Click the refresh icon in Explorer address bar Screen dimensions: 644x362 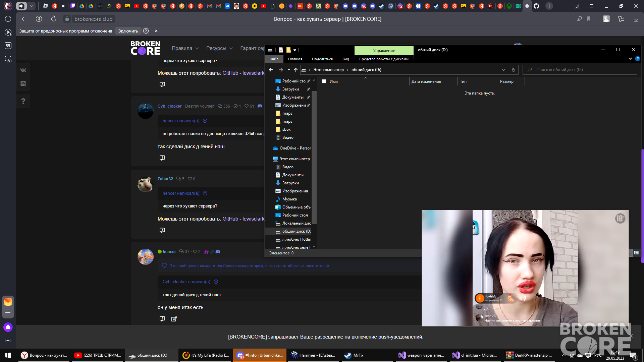click(x=513, y=70)
